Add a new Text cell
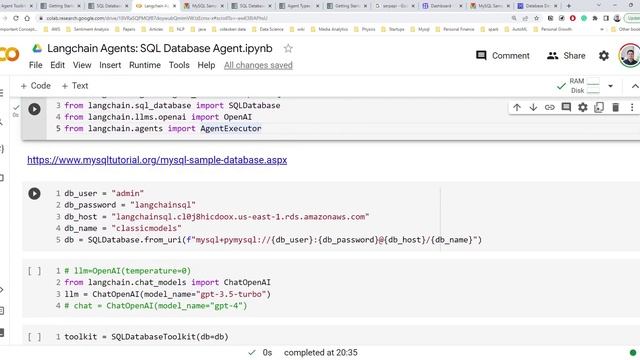Viewport: 640px width, 360px height. click(75, 86)
